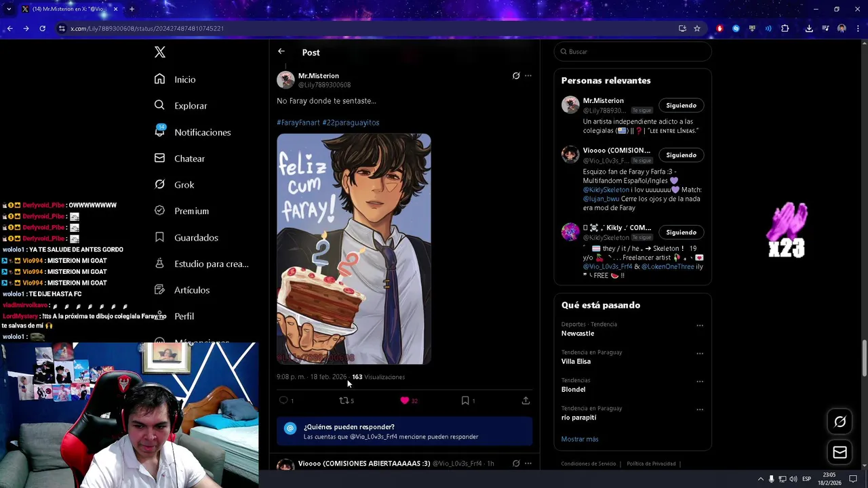Open the more options menu on Mr.Misterion's post
Screen dimensions: 868x488
[x=528, y=76]
